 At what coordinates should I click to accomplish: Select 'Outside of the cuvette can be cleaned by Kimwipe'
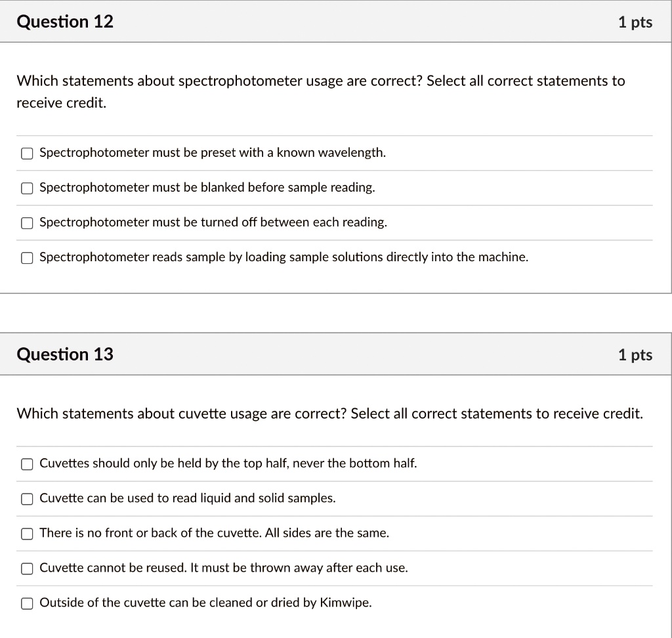pyautogui.click(x=27, y=603)
